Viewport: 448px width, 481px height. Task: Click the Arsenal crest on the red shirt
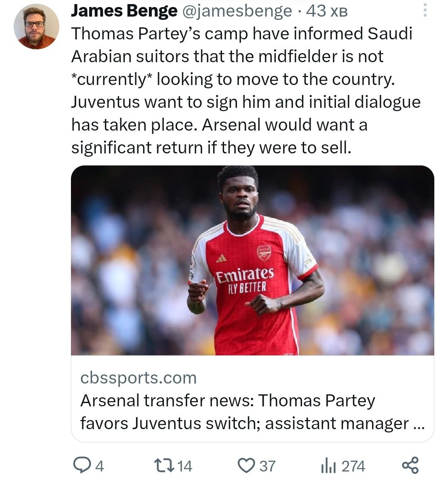pyautogui.click(x=264, y=253)
